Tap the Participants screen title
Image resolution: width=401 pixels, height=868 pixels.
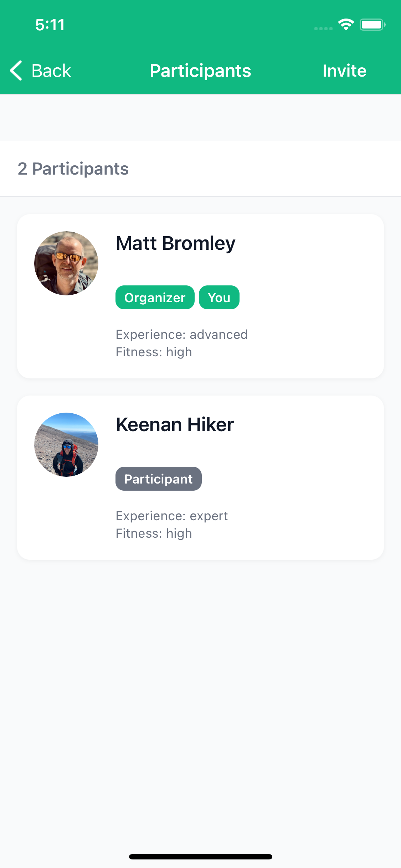pyautogui.click(x=200, y=71)
